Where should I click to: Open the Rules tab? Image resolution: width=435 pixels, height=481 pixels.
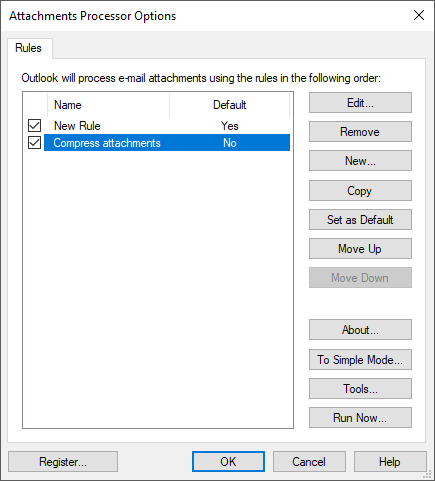(29, 48)
